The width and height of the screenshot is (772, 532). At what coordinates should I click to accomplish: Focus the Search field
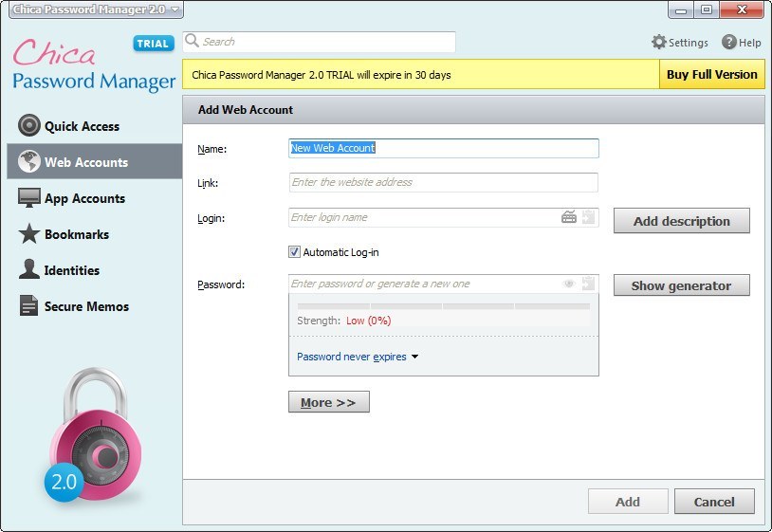tap(319, 42)
